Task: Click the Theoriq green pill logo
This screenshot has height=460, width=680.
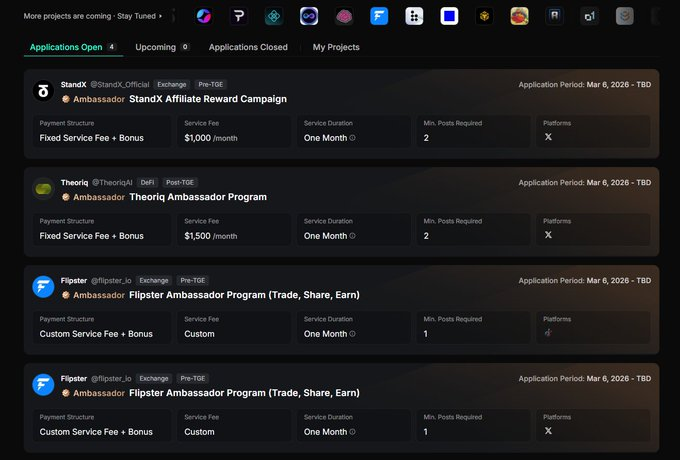Action: click(x=43, y=189)
